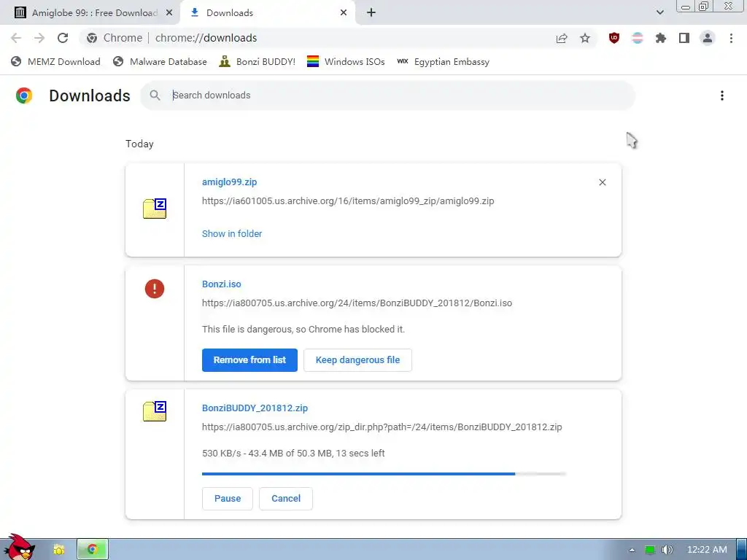Open the Extensions puzzle menu
The height and width of the screenshot is (560, 747).
661,38
